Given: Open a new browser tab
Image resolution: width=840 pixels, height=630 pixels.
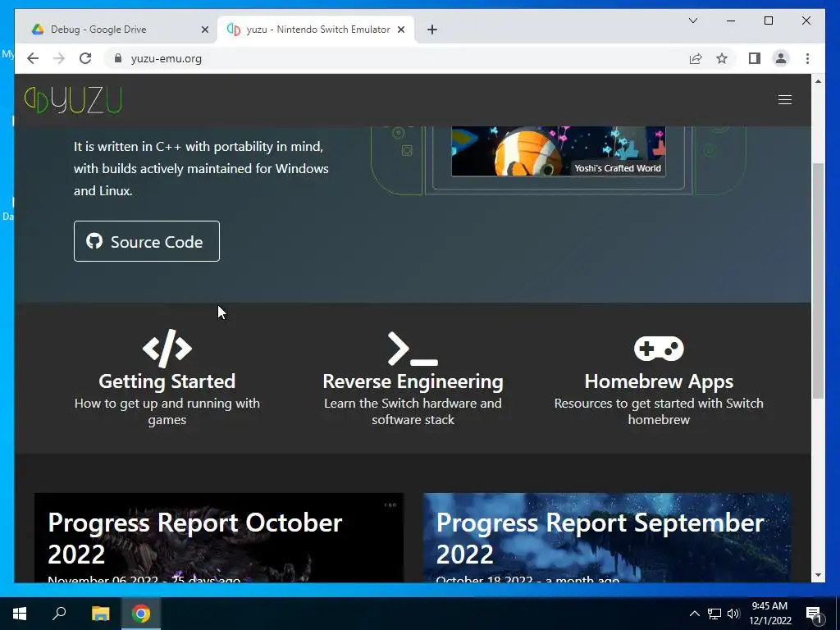Looking at the screenshot, I should click(x=432, y=30).
